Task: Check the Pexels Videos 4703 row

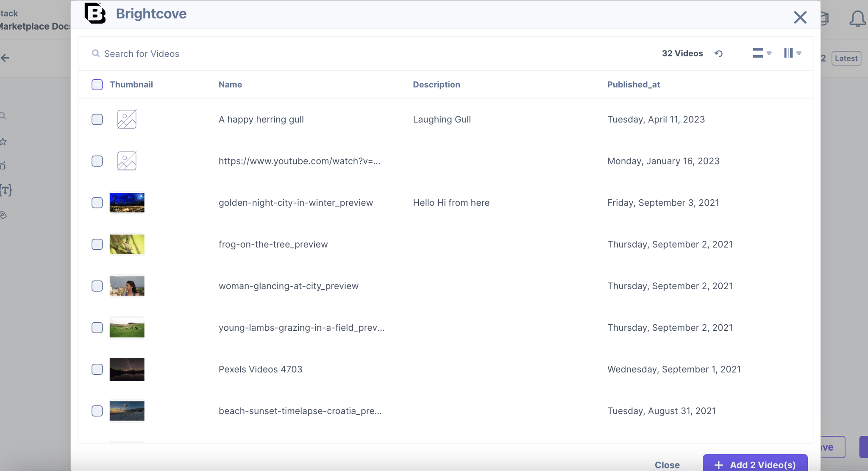Action: click(97, 369)
